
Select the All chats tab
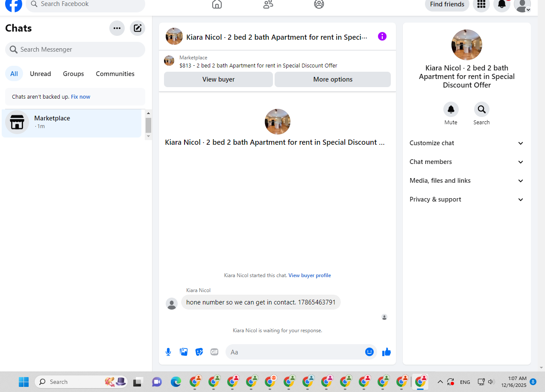tap(14, 74)
